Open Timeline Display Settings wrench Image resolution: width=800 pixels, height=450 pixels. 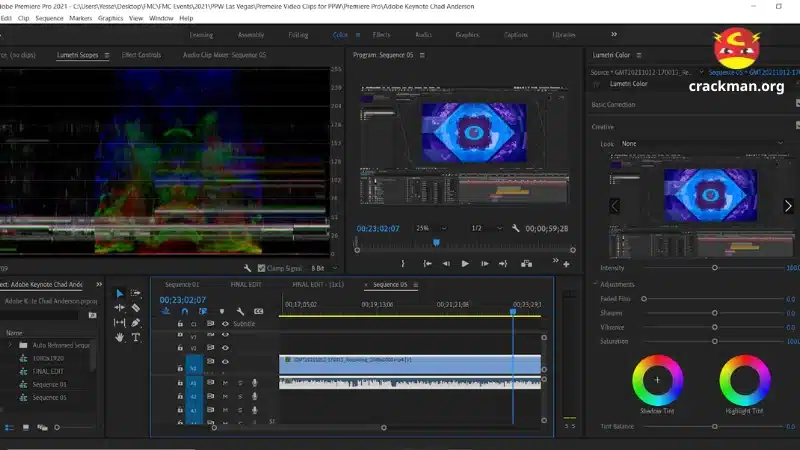(x=240, y=311)
